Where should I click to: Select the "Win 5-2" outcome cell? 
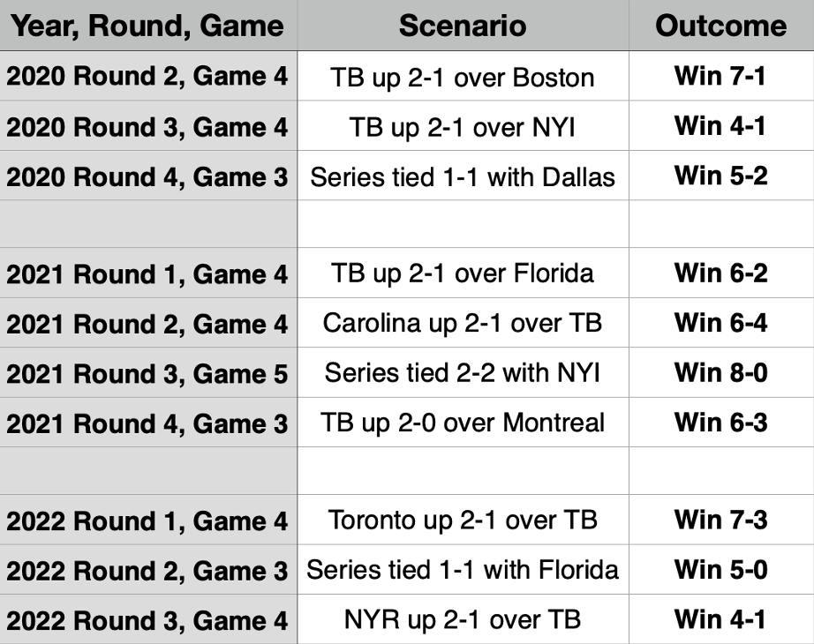click(x=720, y=176)
